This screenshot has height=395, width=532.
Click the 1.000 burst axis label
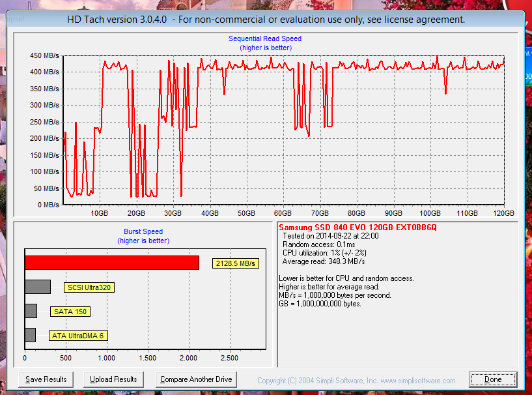(x=107, y=358)
